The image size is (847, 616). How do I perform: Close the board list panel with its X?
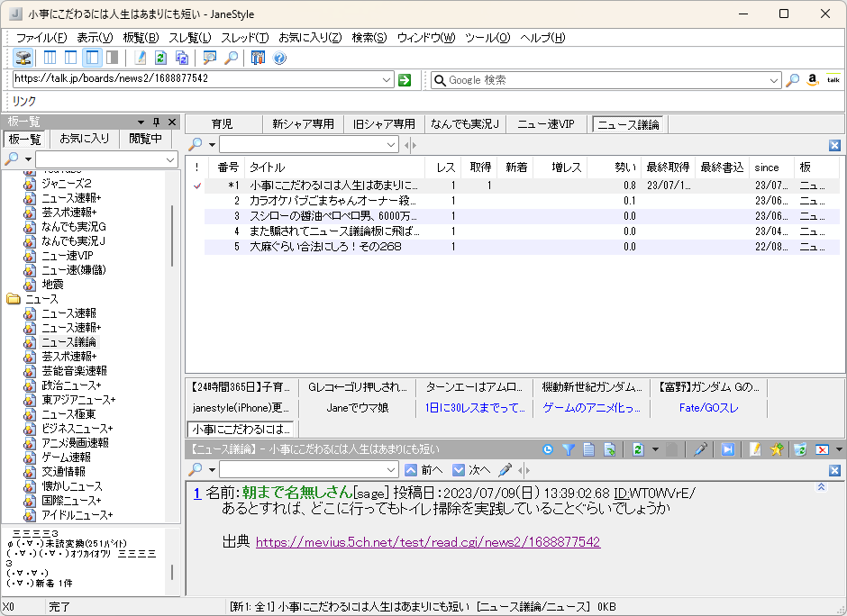pyautogui.click(x=172, y=122)
